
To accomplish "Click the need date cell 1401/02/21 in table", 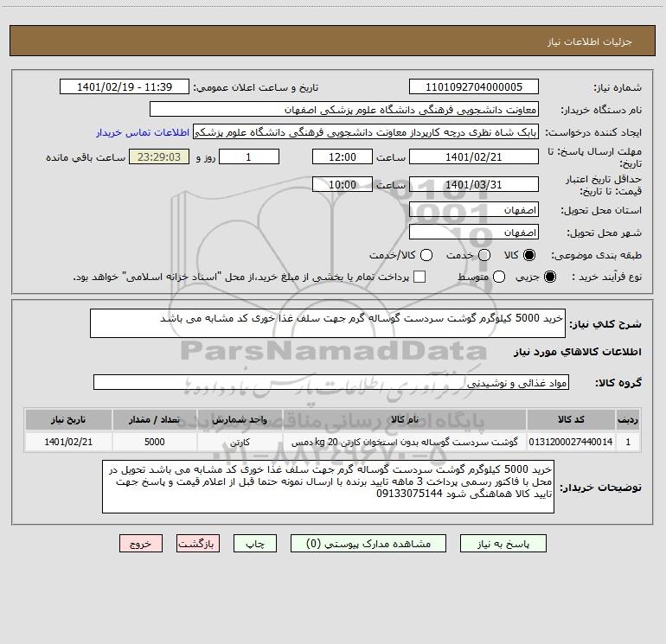I will [x=68, y=442].
